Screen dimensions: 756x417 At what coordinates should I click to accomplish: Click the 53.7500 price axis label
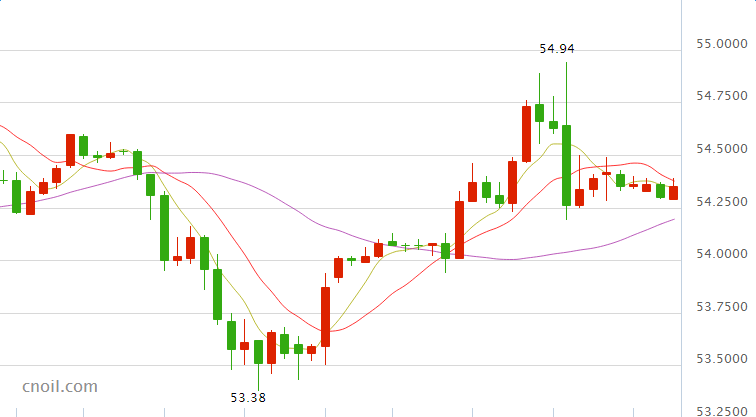click(722, 307)
